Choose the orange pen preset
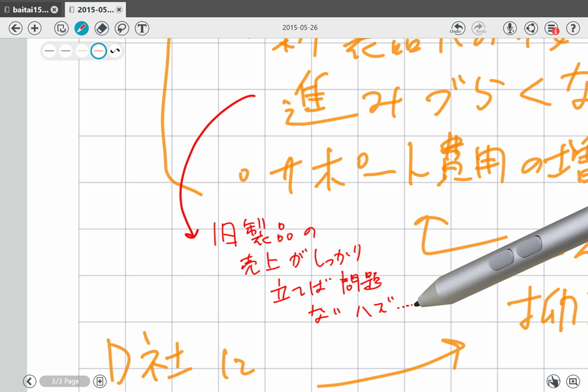The width and height of the screenshot is (588, 392). point(82,50)
